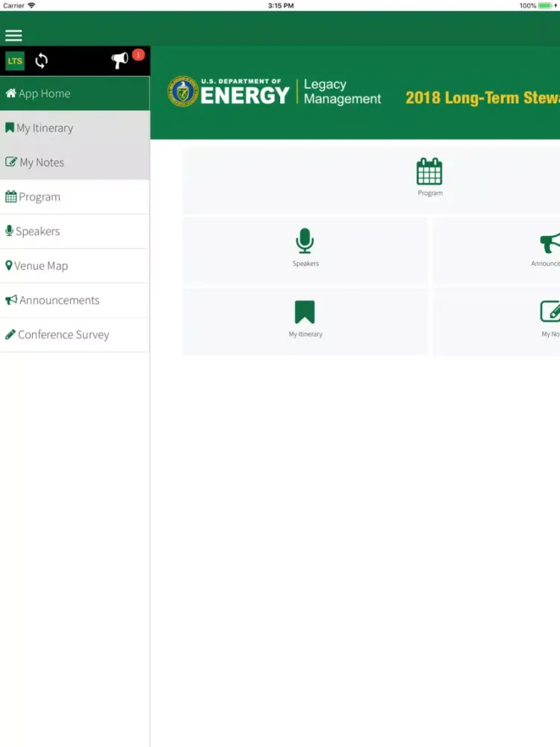Tap the hamburger menu icon
This screenshot has width=560, height=747.
coord(13,35)
